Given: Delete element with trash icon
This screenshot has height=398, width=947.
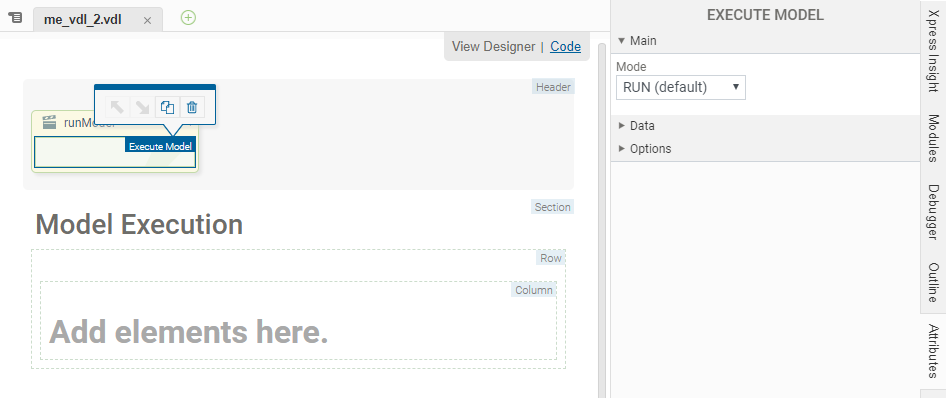Looking at the screenshot, I should point(192,108).
